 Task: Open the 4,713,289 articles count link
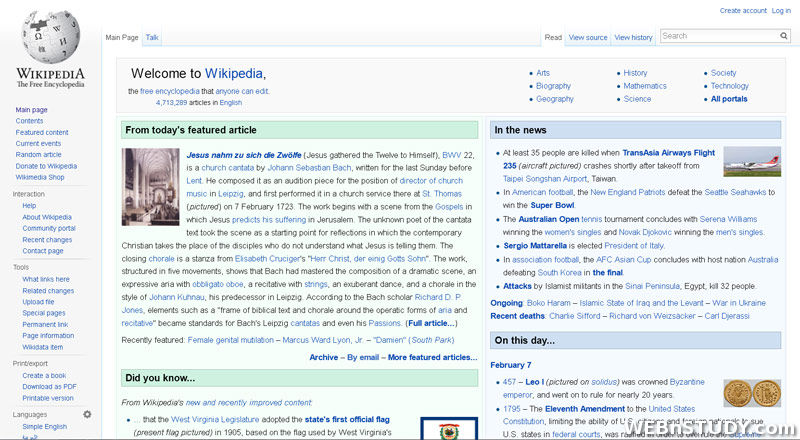click(171, 103)
